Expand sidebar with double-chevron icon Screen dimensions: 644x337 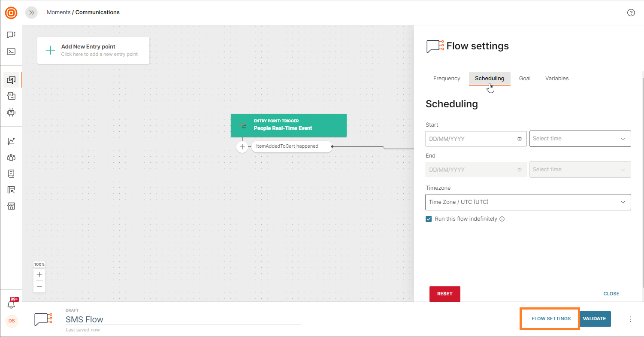tap(31, 12)
